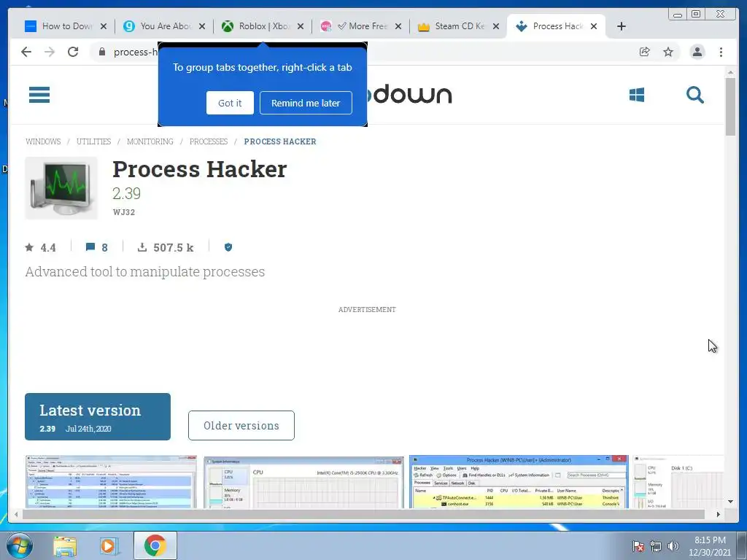The height and width of the screenshot is (560, 747).
Task: Click the browser forward arrow
Action: (x=50, y=52)
